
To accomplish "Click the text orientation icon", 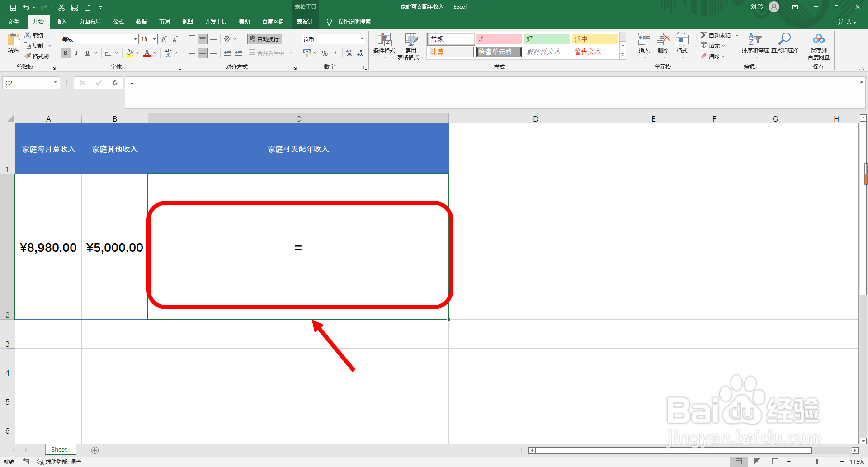I will pyautogui.click(x=227, y=39).
